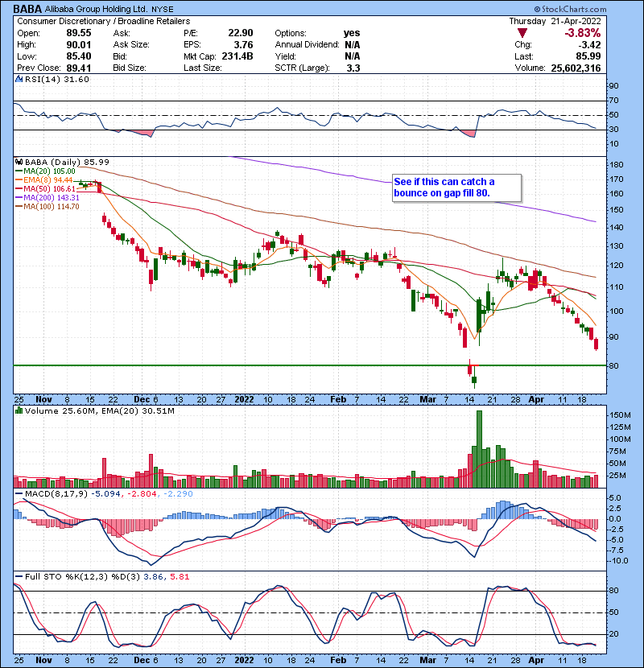Viewport: 644px width, 668px height.
Task: Click the 150M label on the volume axis
Action: pos(620,415)
